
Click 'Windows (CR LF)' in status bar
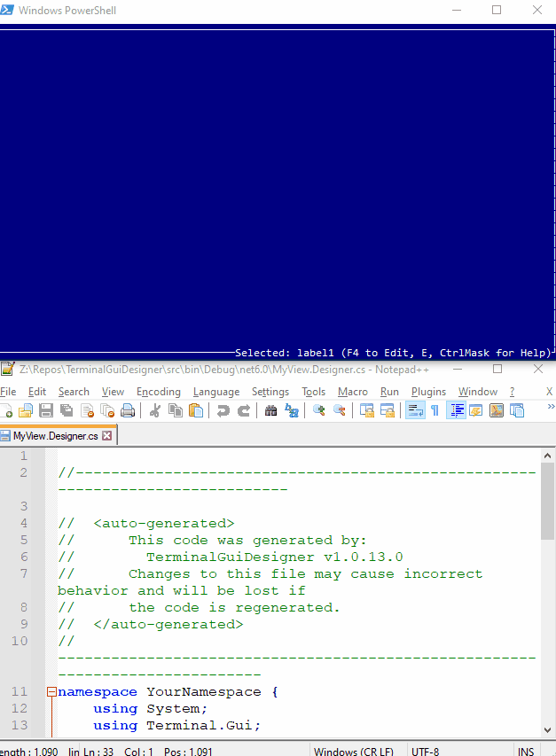[x=354, y=752]
